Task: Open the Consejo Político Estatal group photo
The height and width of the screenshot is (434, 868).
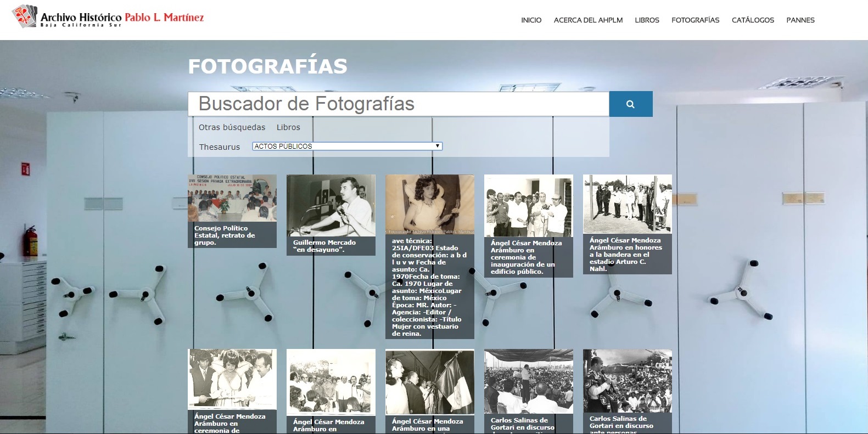Action: click(232, 198)
